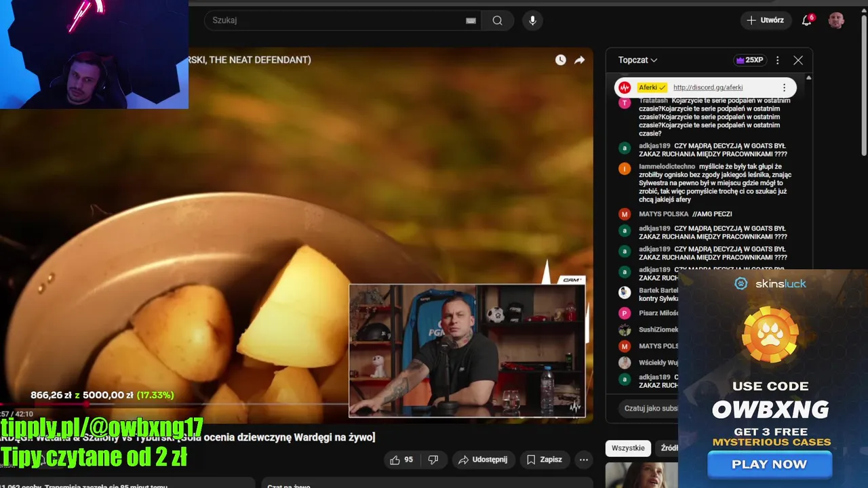Click the paw coin emblem in skinsluck ad

(x=770, y=334)
